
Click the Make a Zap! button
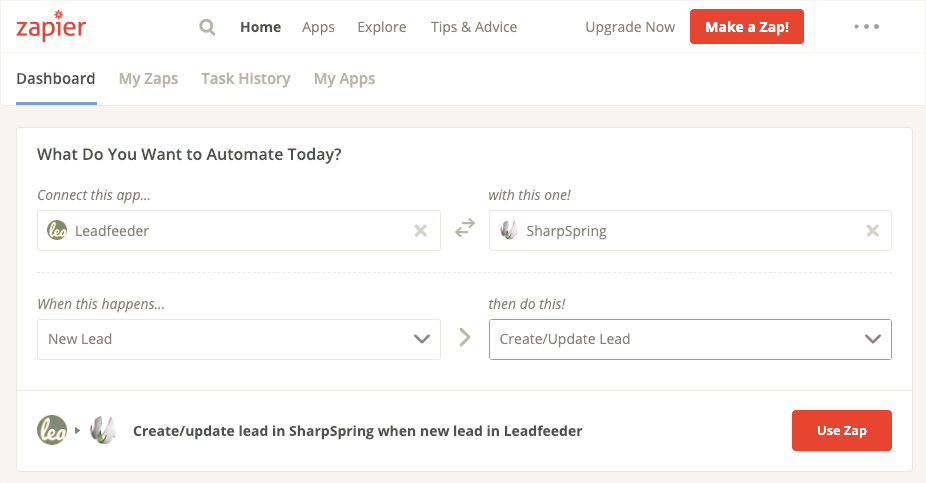747,27
